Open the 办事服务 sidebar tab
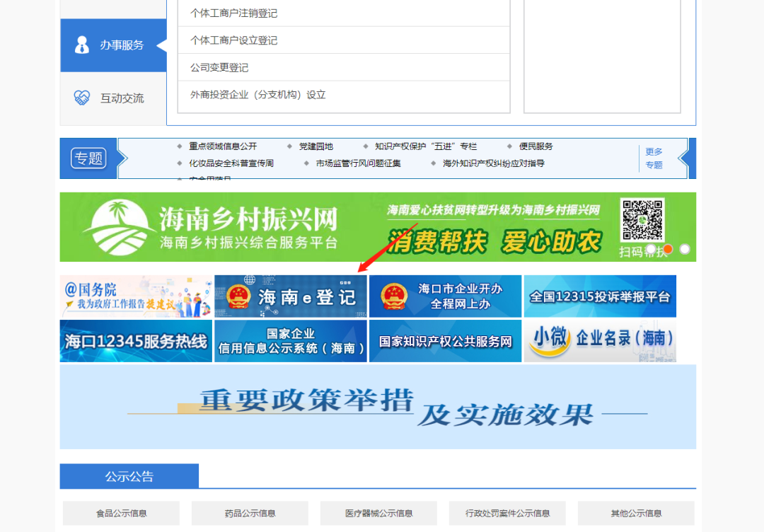This screenshot has height=532, width=764. click(x=113, y=45)
